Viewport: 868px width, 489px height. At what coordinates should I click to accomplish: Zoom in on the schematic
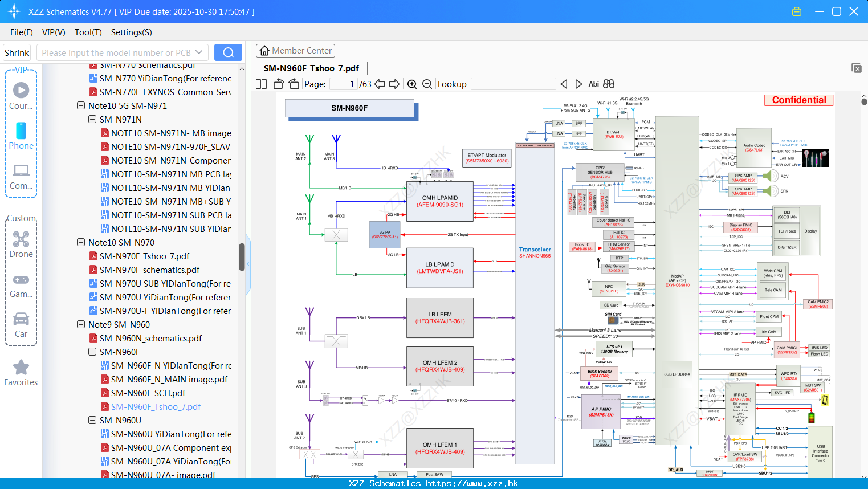tap(412, 84)
